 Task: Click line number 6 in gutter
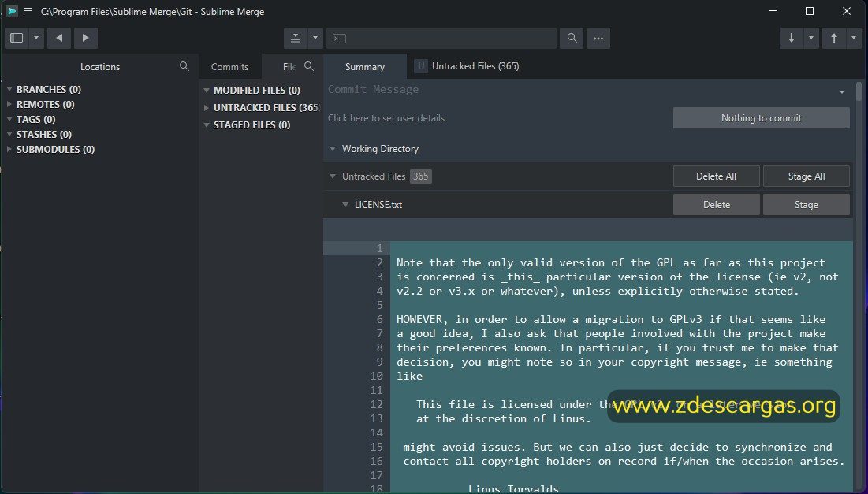380,319
